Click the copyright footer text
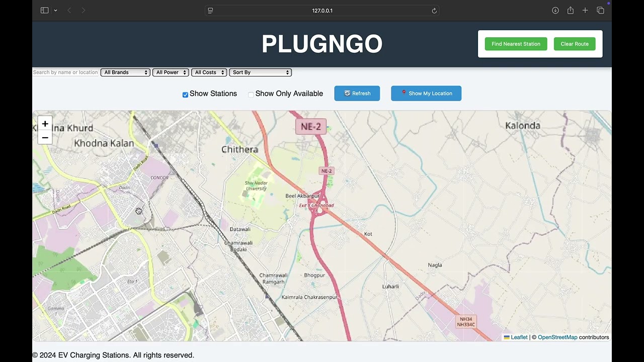Image resolution: width=644 pixels, height=362 pixels. coord(113,355)
